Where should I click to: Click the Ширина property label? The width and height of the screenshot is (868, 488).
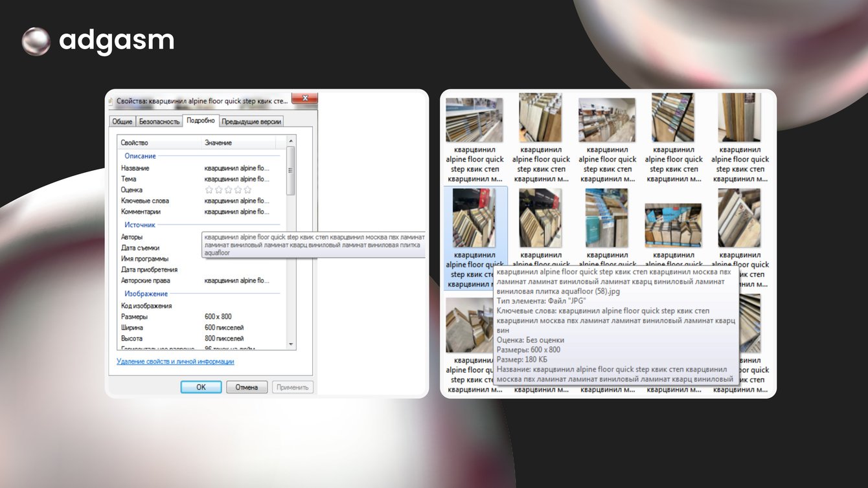coord(133,327)
